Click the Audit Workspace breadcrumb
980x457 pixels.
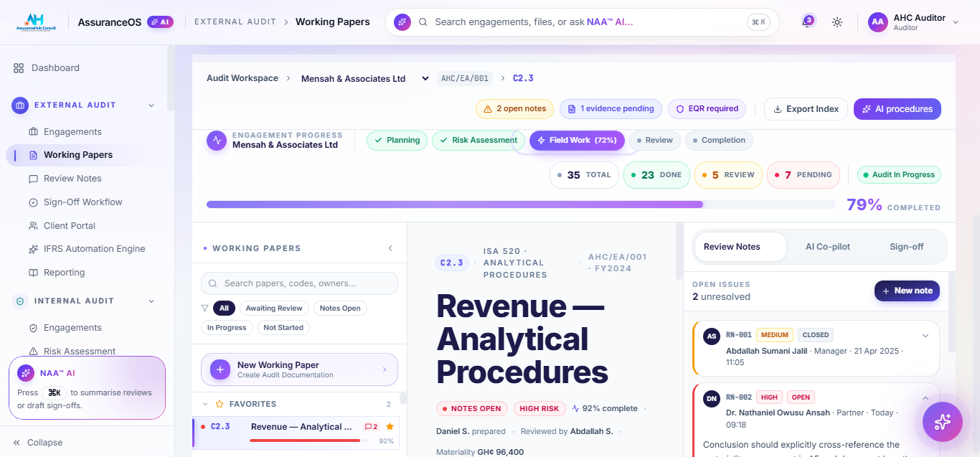242,79
